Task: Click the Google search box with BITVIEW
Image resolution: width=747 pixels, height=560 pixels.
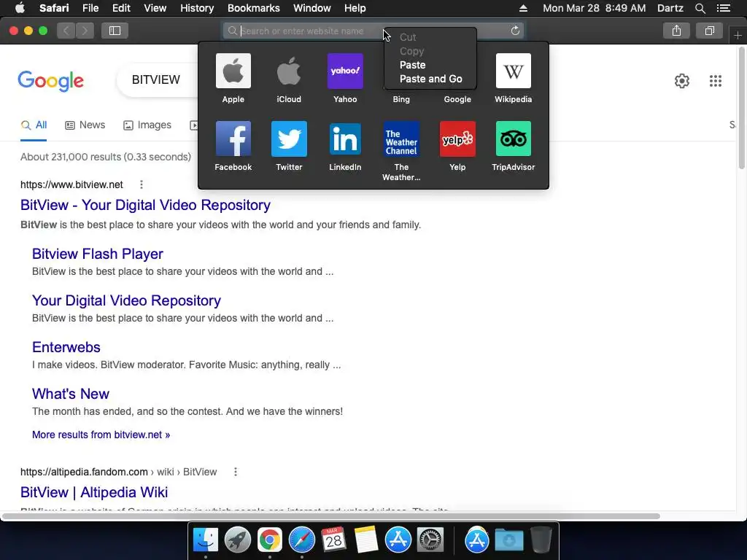Action: click(158, 80)
